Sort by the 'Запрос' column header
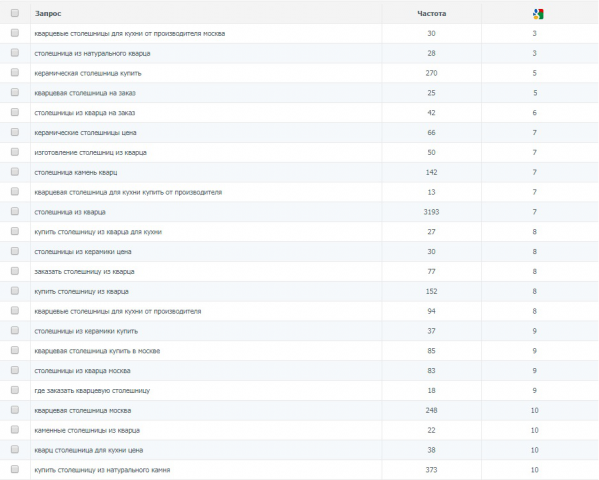 pos(48,13)
